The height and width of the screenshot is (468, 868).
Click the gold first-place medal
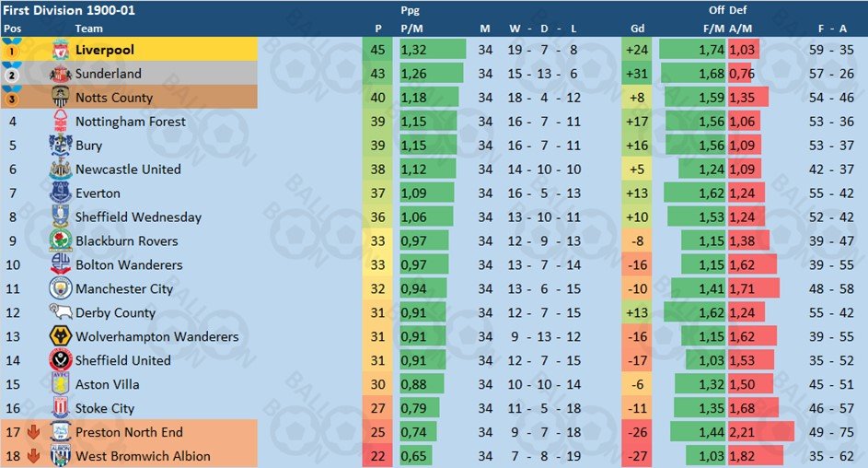tap(11, 49)
